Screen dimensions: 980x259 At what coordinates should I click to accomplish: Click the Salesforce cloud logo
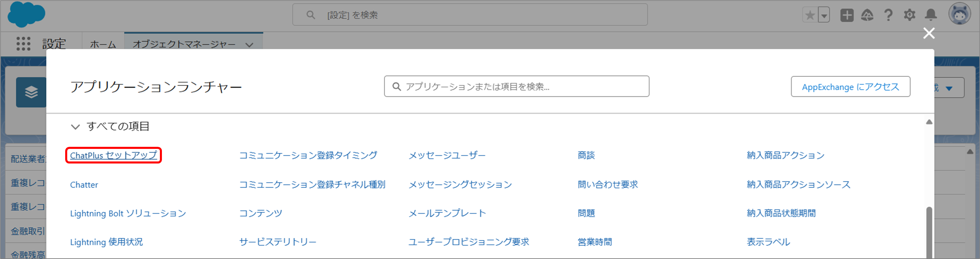point(26,15)
